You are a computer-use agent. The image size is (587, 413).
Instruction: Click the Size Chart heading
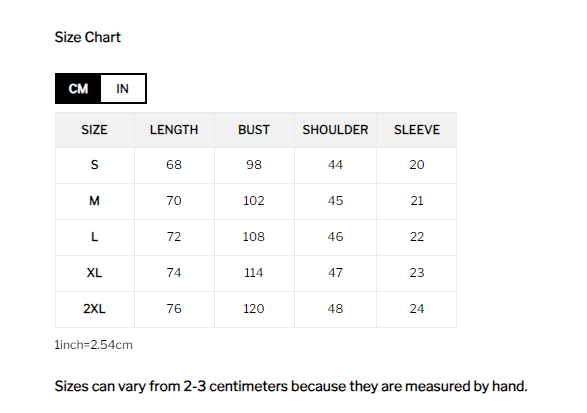pyautogui.click(x=88, y=37)
